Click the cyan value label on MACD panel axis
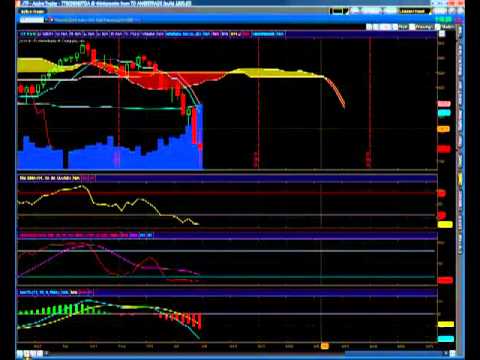This screenshot has height=360, width=480. 445,339
